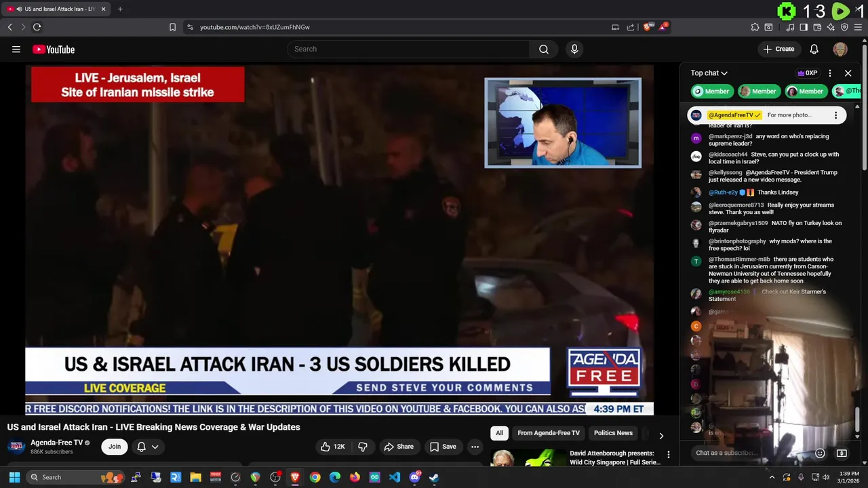868x488 pixels.
Task: Open pinned message options menu
Action: tap(835, 115)
